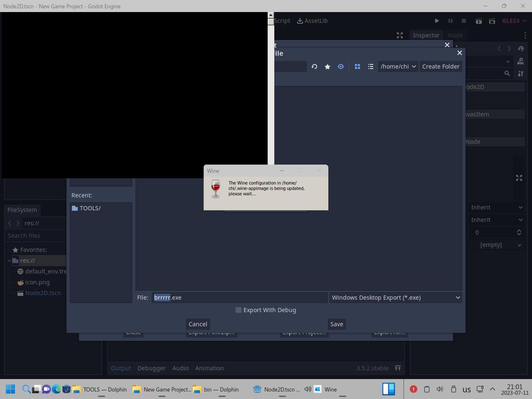532x399 pixels.
Task: Open the Animation bottom panel
Action: [x=209, y=368]
